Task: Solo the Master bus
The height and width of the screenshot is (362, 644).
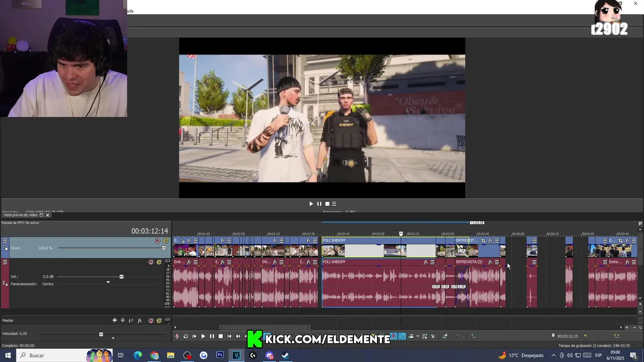Action: coord(159,320)
